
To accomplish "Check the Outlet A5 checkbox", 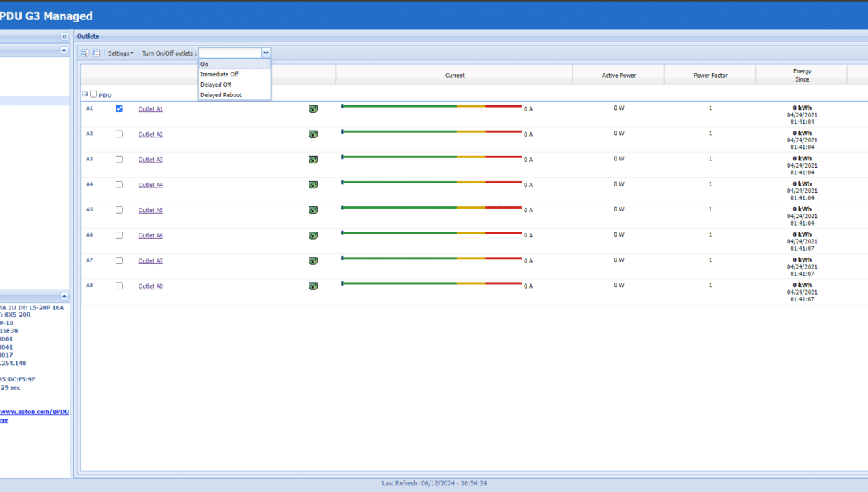I will tap(119, 210).
